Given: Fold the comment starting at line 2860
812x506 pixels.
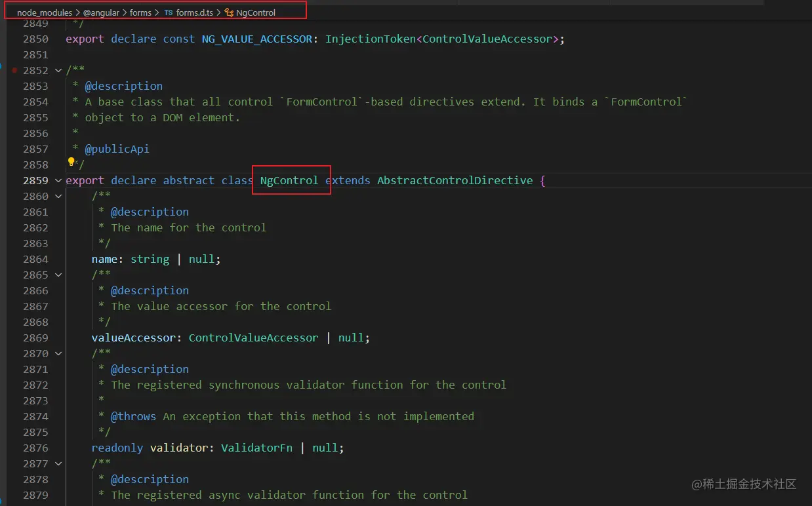Looking at the screenshot, I should pyautogui.click(x=58, y=196).
